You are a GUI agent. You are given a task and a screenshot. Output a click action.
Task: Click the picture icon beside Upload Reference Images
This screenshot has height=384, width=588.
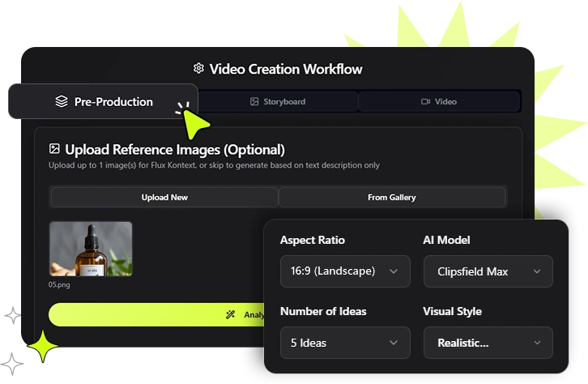click(54, 149)
